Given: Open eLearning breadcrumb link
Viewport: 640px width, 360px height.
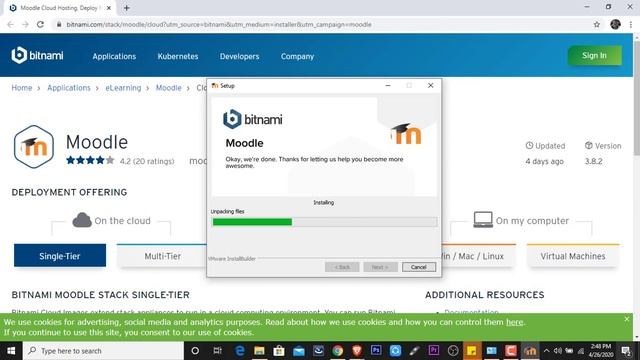Looking at the screenshot, I should tap(123, 88).
